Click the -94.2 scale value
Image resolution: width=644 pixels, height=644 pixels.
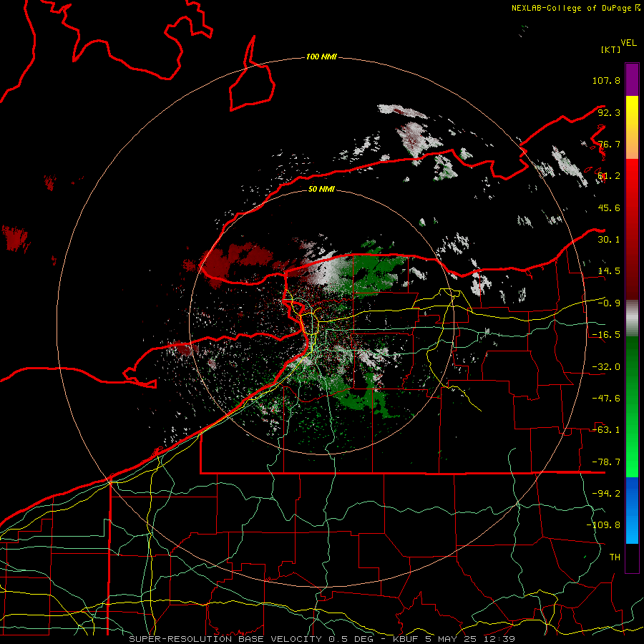(x=606, y=494)
